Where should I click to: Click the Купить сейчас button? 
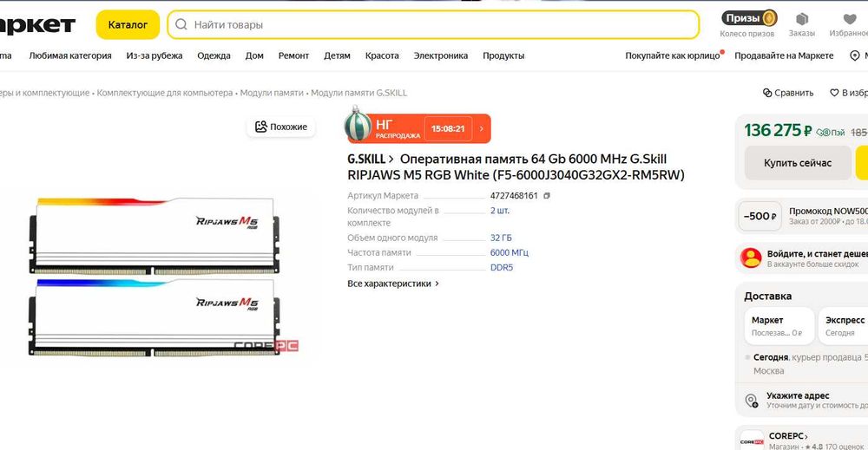click(x=798, y=163)
